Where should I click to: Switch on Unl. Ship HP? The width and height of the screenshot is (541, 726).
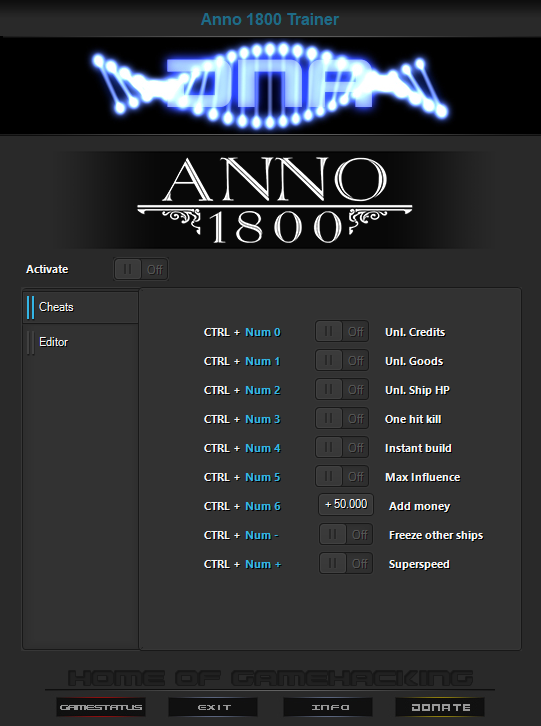click(342, 389)
